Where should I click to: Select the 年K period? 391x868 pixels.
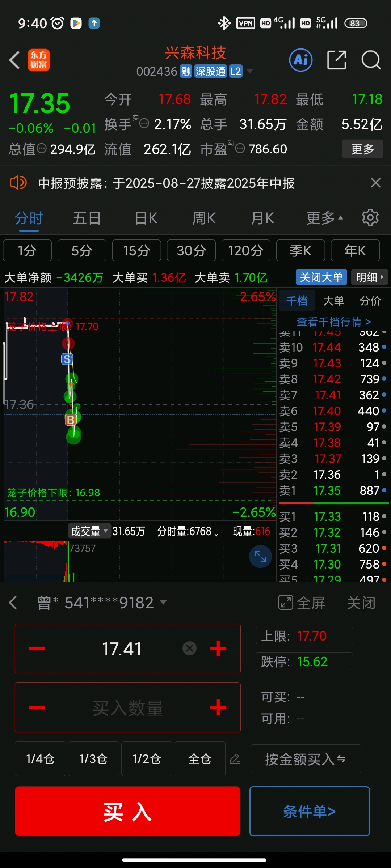pyautogui.click(x=355, y=250)
